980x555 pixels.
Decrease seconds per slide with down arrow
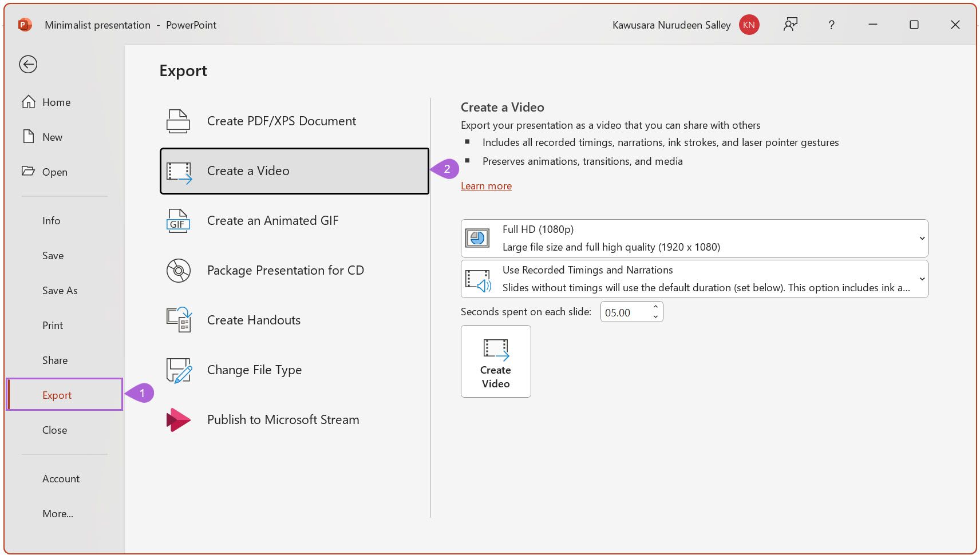[x=655, y=316]
